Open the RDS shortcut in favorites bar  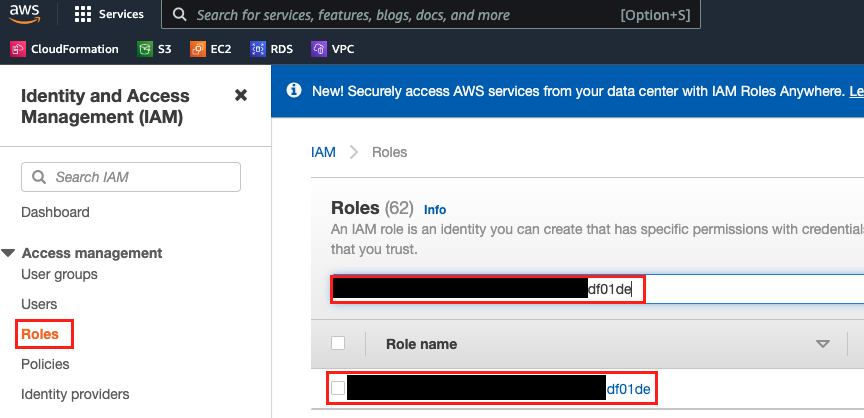coord(273,49)
